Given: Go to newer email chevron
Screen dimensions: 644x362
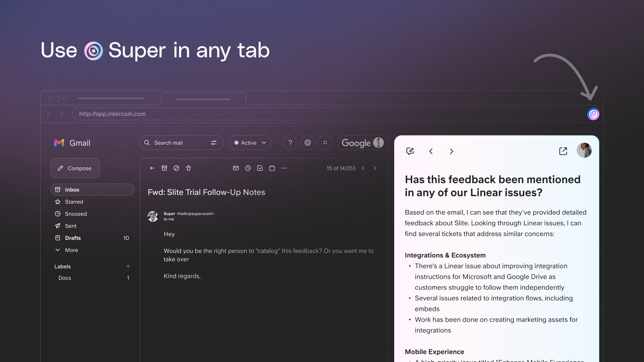Looking at the screenshot, I should pyautogui.click(x=363, y=168).
